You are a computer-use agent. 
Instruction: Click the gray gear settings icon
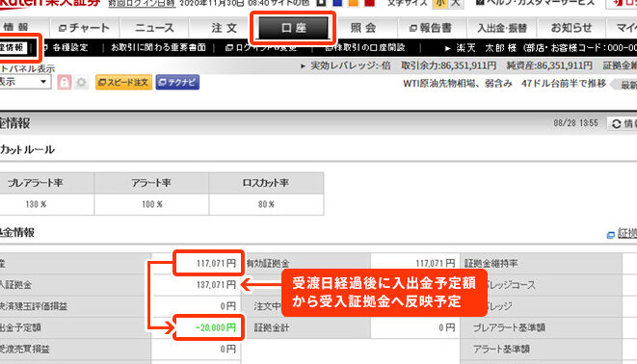81,83
